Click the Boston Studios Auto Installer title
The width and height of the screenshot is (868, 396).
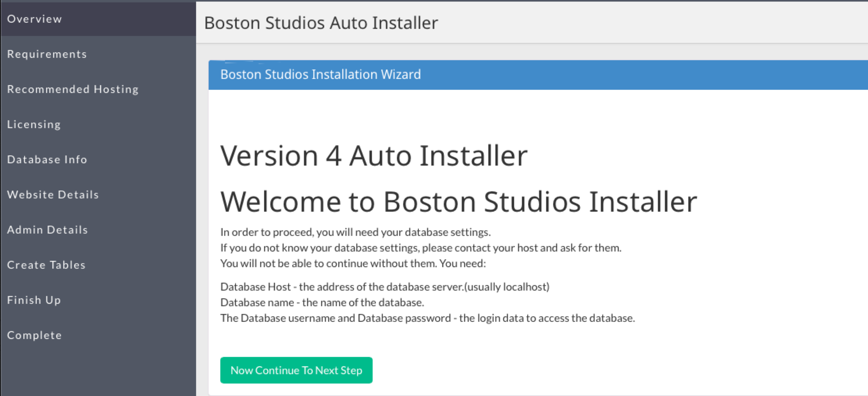point(321,23)
